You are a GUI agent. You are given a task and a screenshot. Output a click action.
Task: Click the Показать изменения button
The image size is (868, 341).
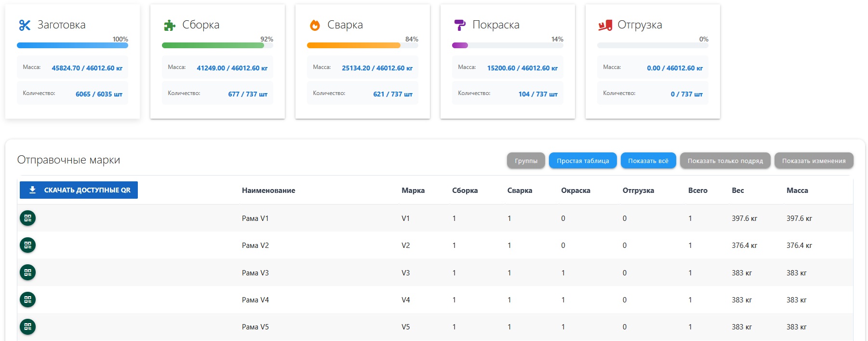(814, 161)
